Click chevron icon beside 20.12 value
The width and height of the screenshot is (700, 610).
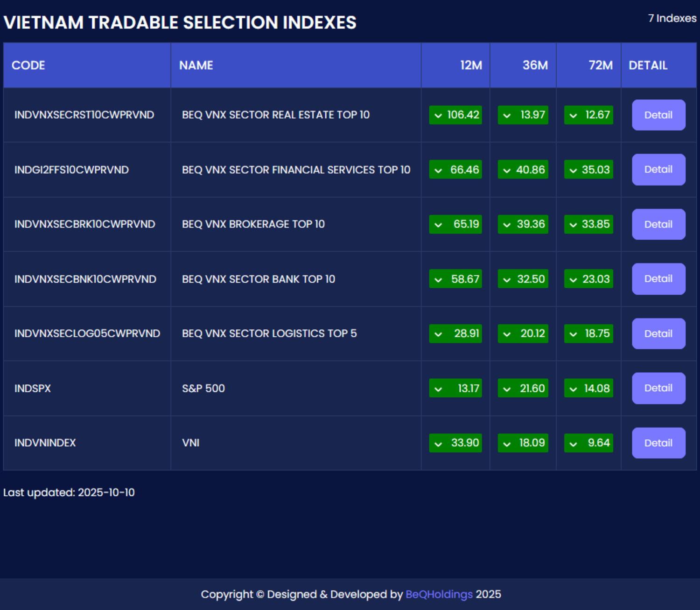(507, 334)
